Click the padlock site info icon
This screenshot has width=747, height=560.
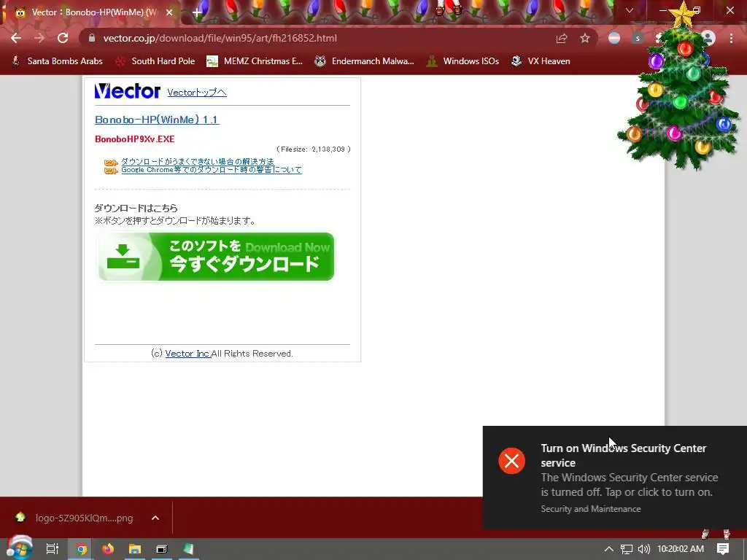point(92,38)
